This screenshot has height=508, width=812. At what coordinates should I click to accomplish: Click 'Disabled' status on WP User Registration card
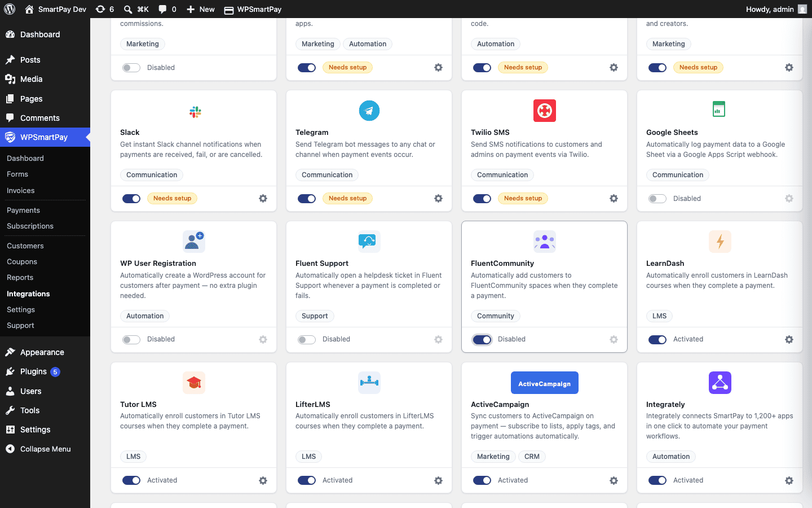click(x=161, y=339)
